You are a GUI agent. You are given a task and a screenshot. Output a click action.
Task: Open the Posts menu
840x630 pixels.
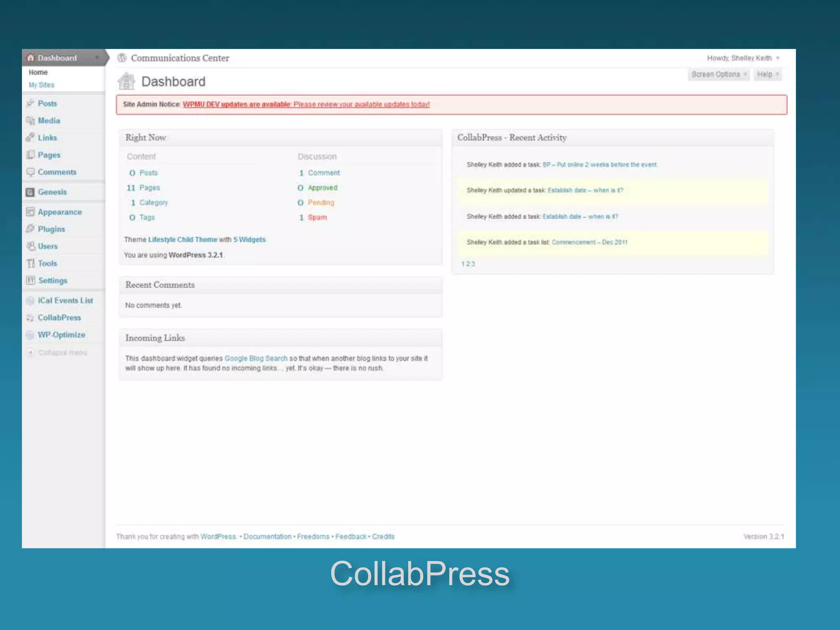(x=48, y=103)
